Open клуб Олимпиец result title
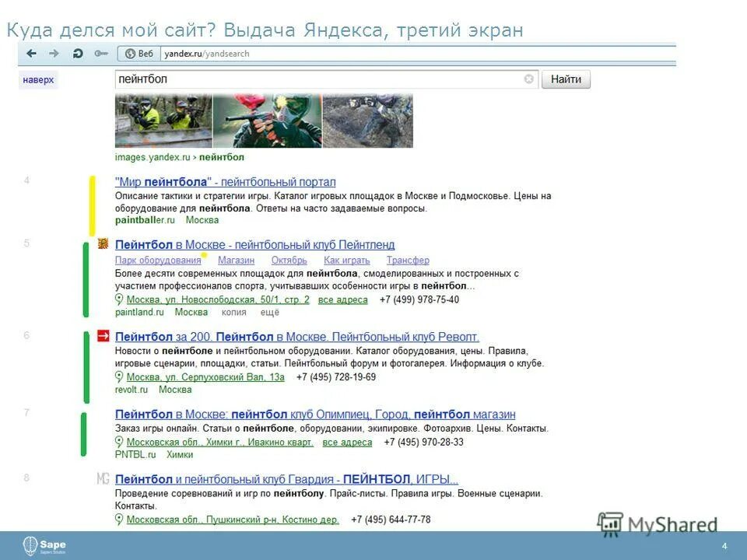This screenshot has height=560, width=747. 315,415
